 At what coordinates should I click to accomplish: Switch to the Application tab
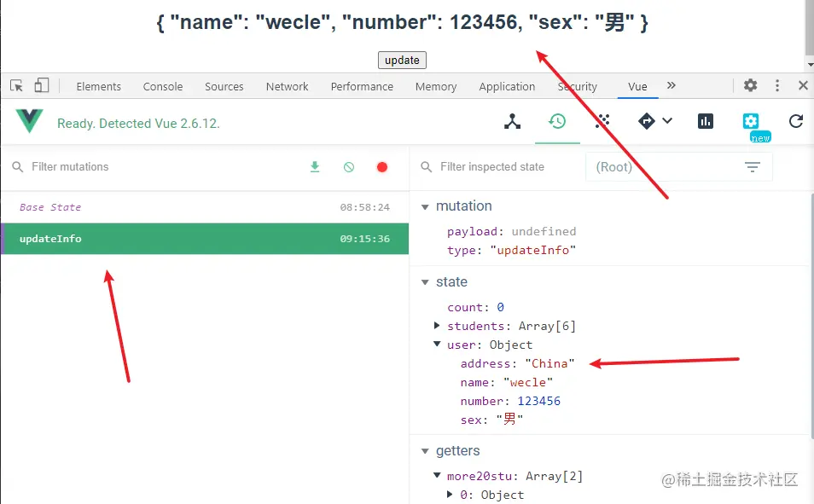507,86
